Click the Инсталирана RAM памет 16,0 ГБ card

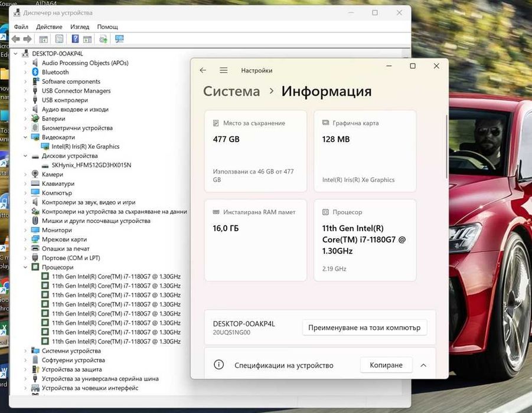point(256,240)
